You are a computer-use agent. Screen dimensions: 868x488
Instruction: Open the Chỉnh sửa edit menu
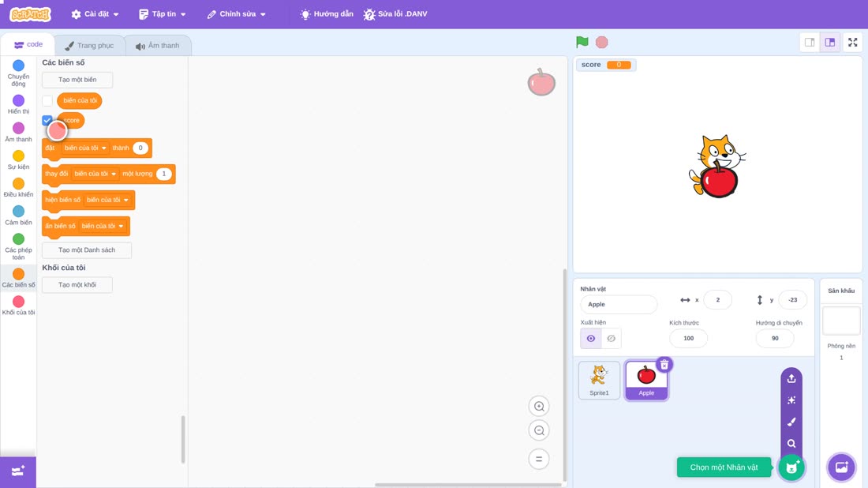pyautogui.click(x=237, y=14)
